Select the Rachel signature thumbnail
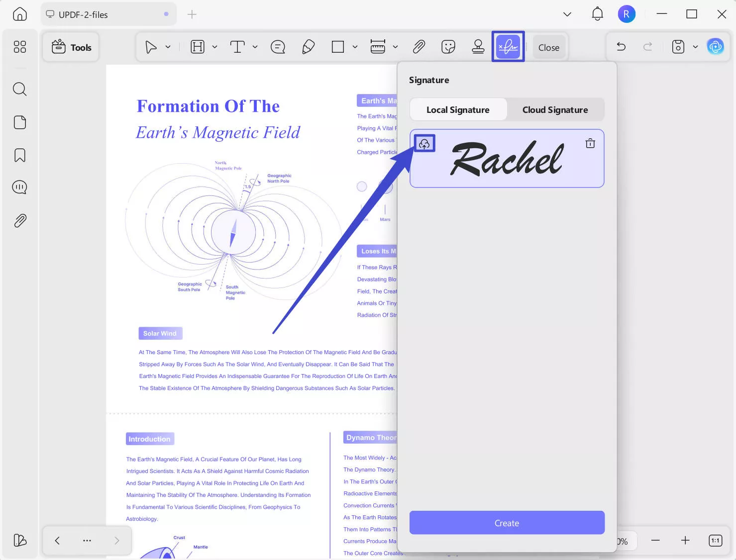736x560 pixels. 507,159
